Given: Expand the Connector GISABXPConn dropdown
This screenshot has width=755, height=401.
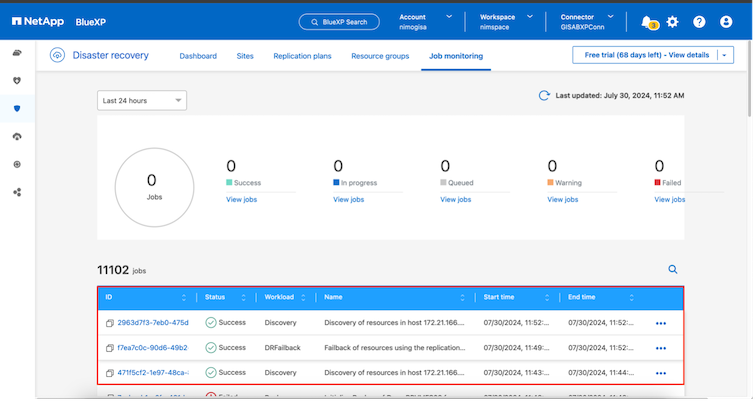Looking at the screenshot, I should [610, 17].
